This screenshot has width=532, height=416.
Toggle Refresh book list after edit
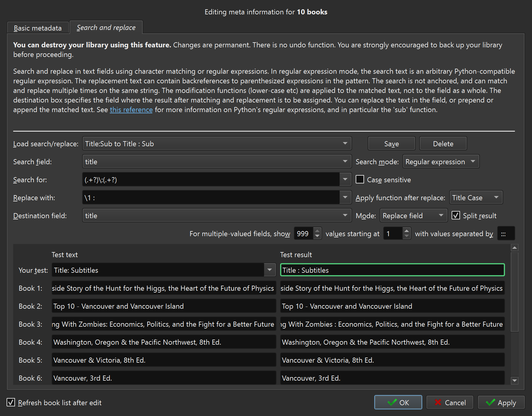pos(11,403)
